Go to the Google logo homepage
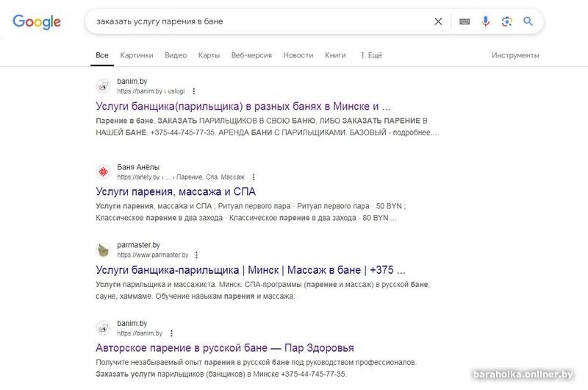Viewport: 588px width, 390px height. point(37,22)
